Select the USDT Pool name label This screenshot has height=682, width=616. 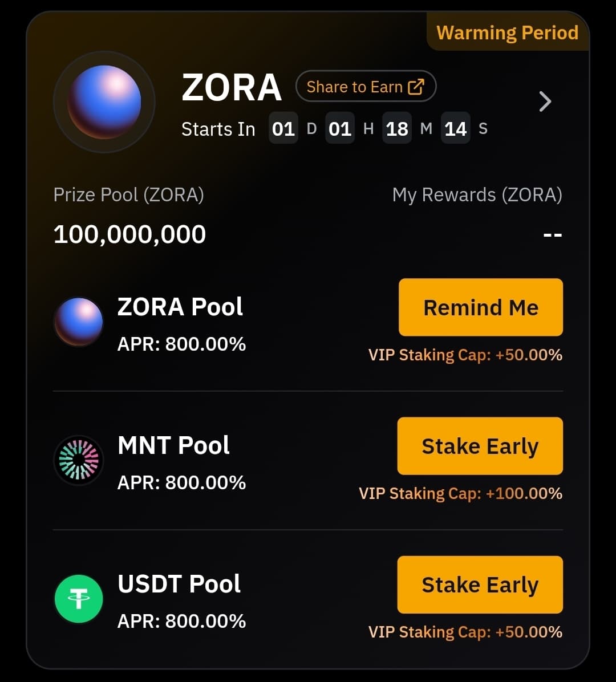pyautogui.click(x=179, y=584)
